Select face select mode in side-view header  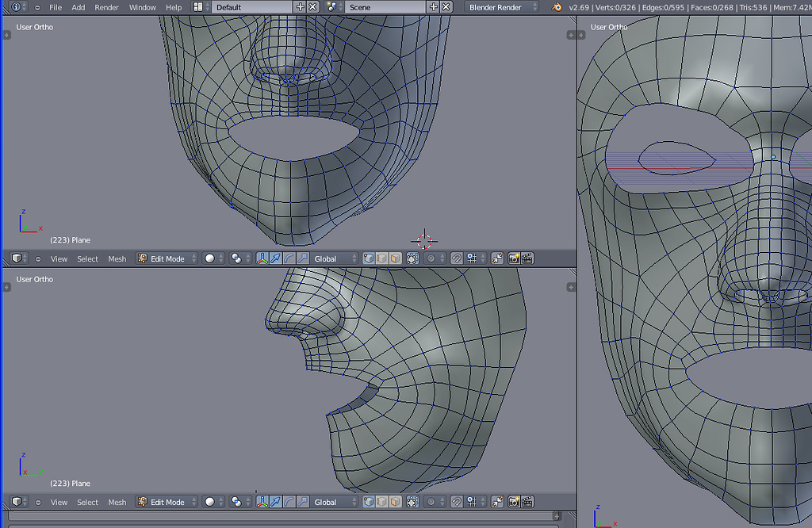[x=396, y=502]
